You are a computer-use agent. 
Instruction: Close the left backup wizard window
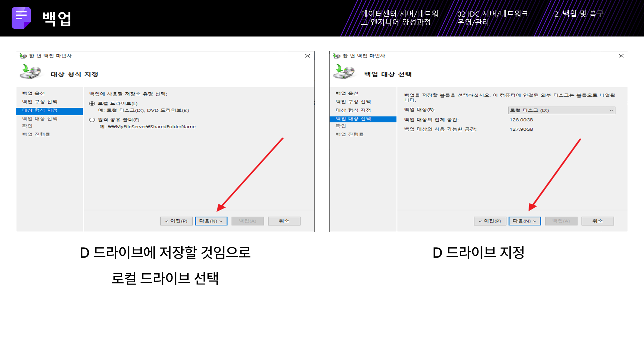pos(308,56)
